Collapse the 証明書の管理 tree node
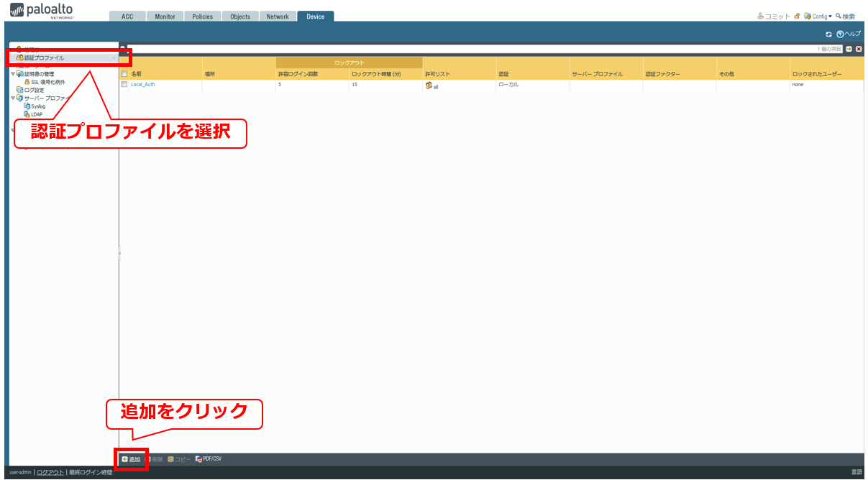 tap(13, 74)
